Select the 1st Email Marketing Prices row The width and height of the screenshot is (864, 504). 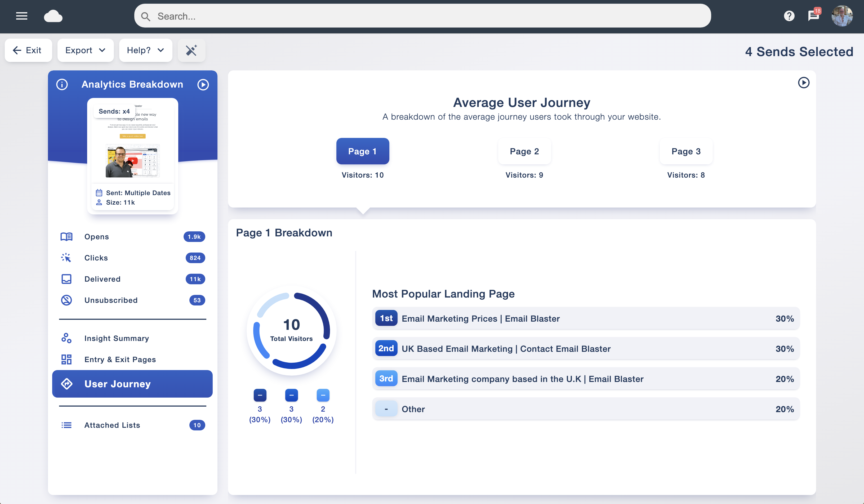586,318
